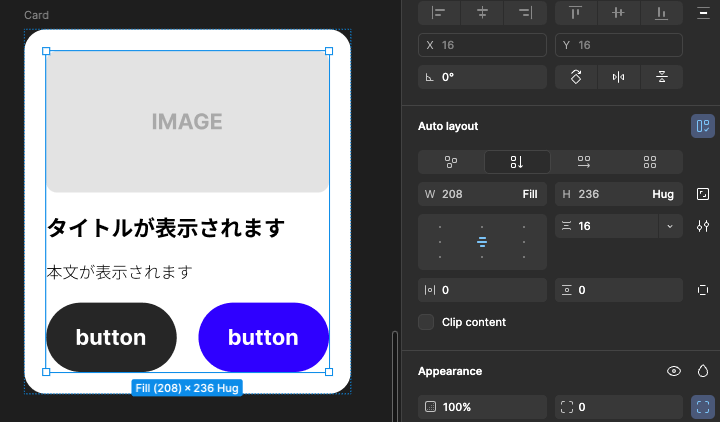Edit the corner radius field
The image size is (720, 422).
coord(619,407)
